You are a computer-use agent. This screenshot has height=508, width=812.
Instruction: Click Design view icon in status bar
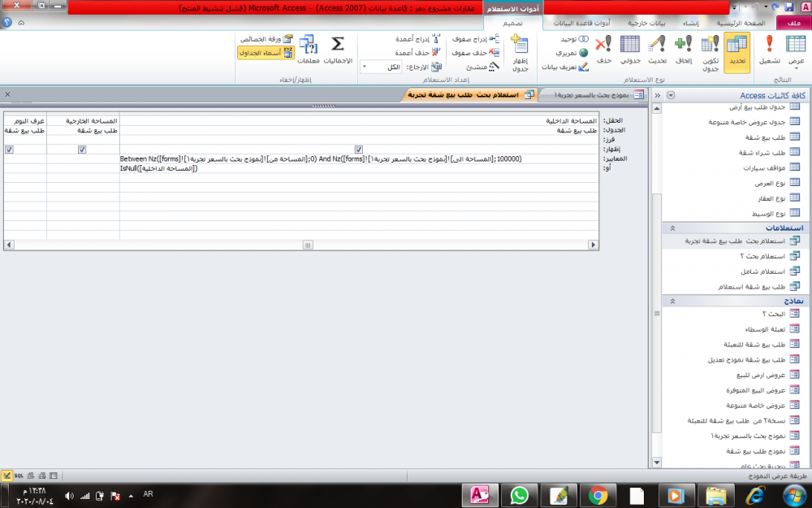point(6,475)
